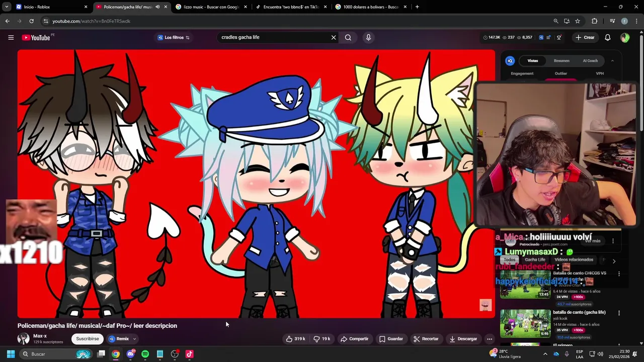Open options for batalla de canto (gacha life)

pos(619,313)
